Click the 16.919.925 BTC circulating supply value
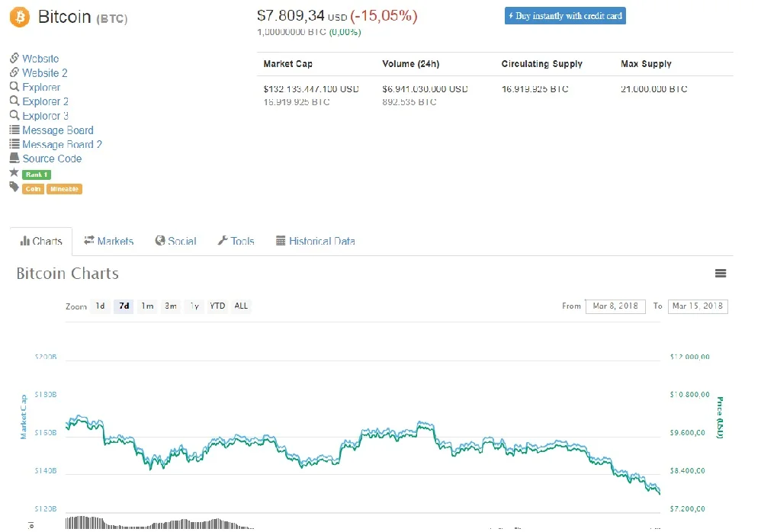The width and height of the screenshot is (761, 532). pyautogui.click(x=535, y=89)
